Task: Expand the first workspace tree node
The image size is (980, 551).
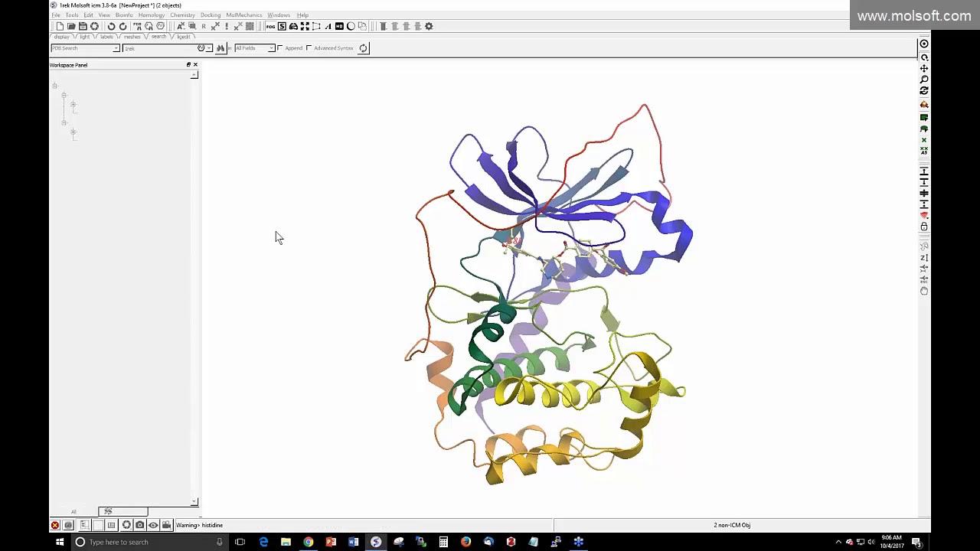Action: (54, 86)
